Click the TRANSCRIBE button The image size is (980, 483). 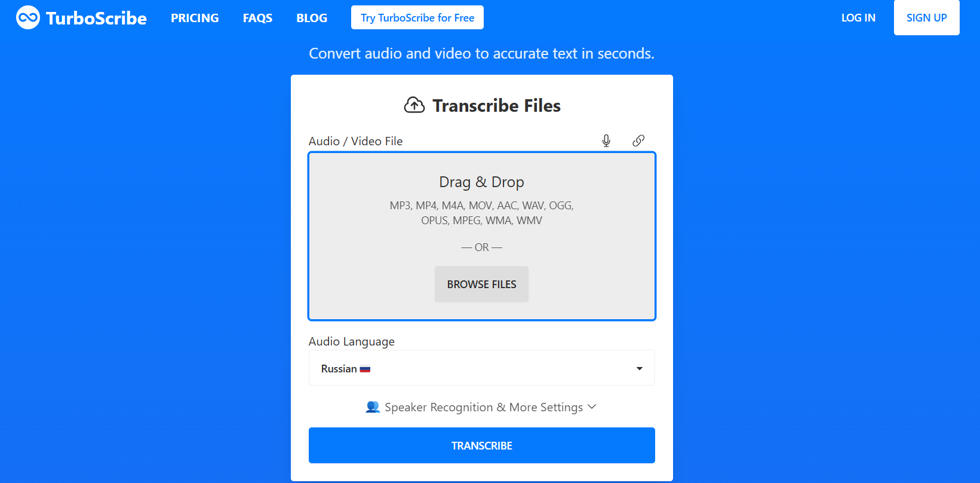[x=482, y=445]
